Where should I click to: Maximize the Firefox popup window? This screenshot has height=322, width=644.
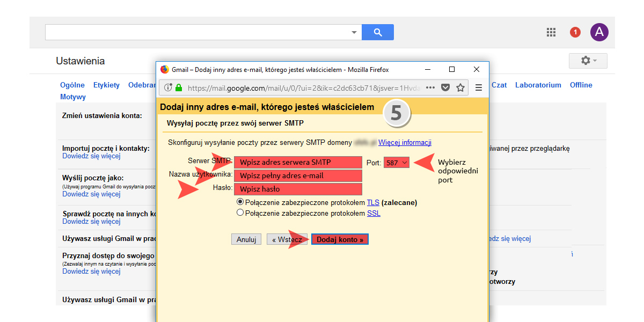click(x=452, y=69)
